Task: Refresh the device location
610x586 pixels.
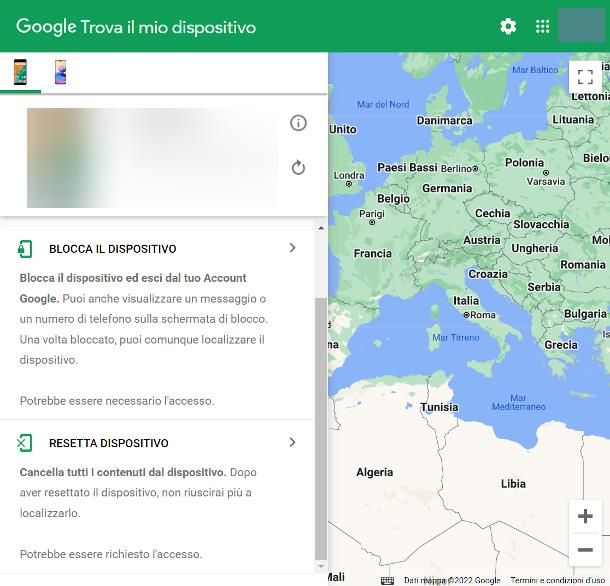Action: pyautogui.click(x=298, y=168)
